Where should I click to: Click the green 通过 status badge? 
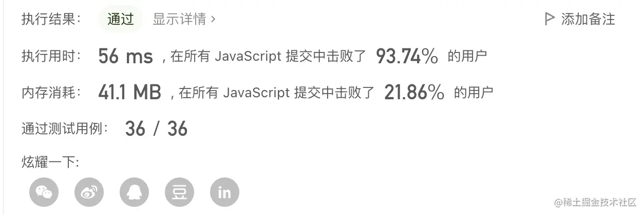[x=121, y=20]
